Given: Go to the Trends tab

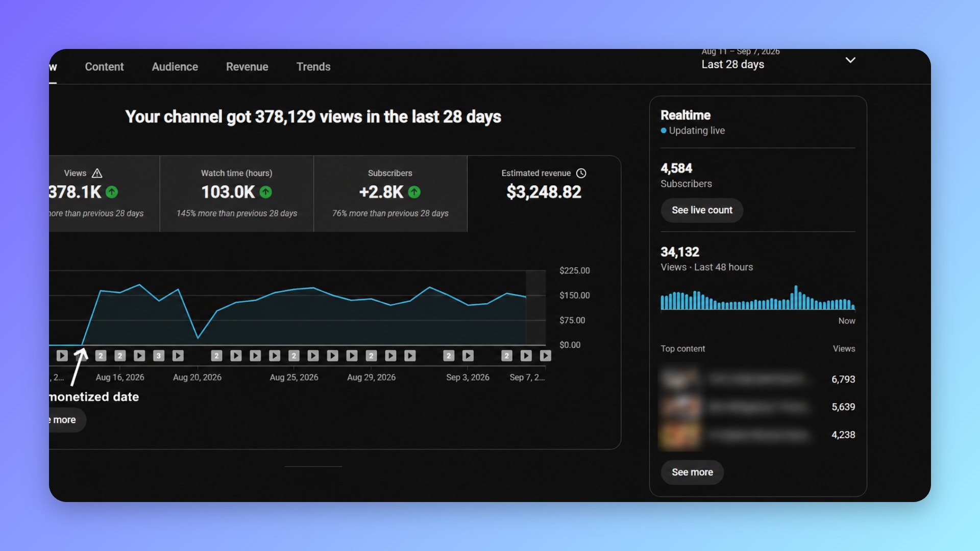Looking at the screenshot, I should tap(313, 67).
